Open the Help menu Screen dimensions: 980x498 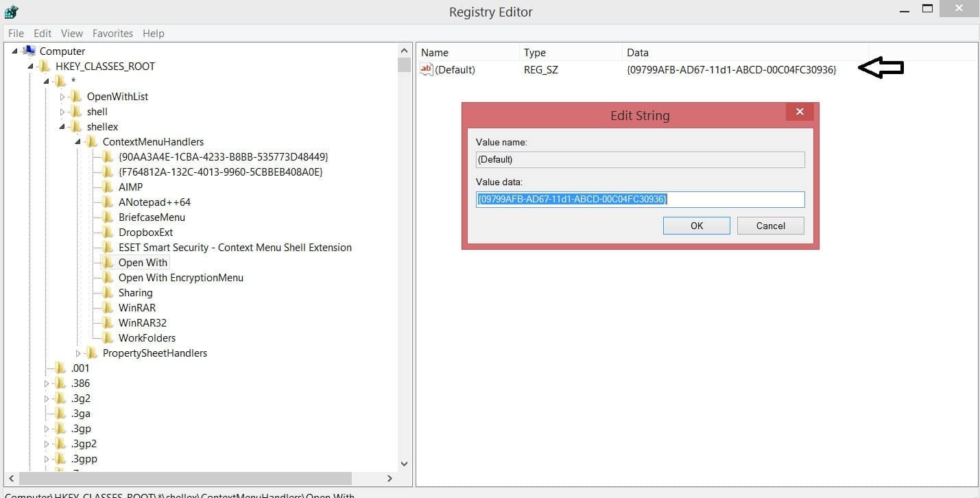click(x=154, y=33)
